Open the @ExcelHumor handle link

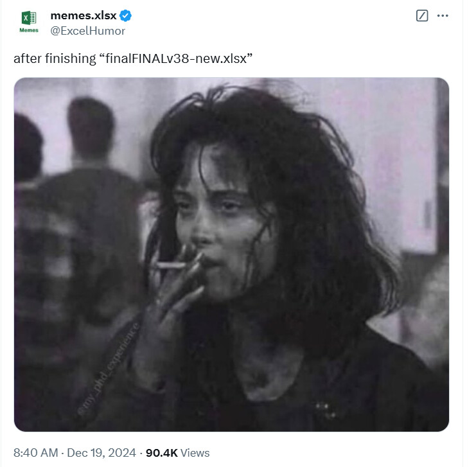tap(87, 30)
